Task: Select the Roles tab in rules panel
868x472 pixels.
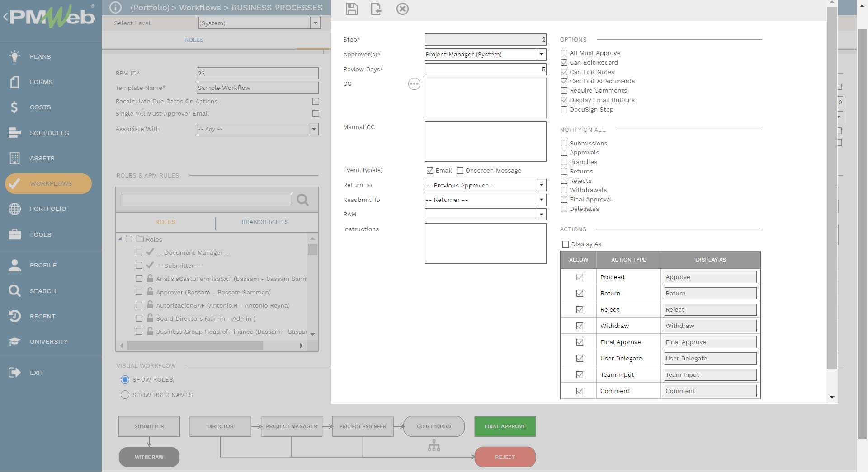Action: pyautogui.click(x=165, y=222)
